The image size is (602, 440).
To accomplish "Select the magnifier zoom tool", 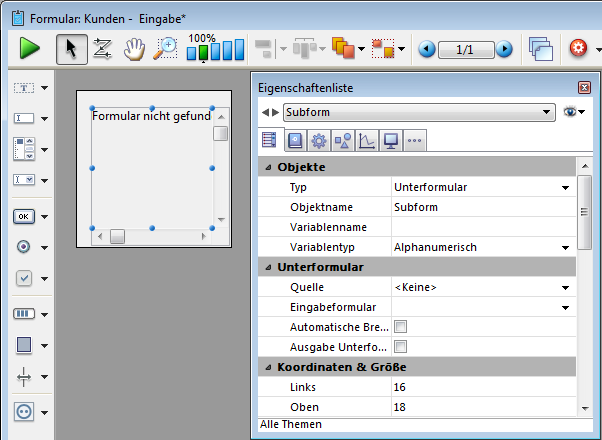I will tap(166, 49).
